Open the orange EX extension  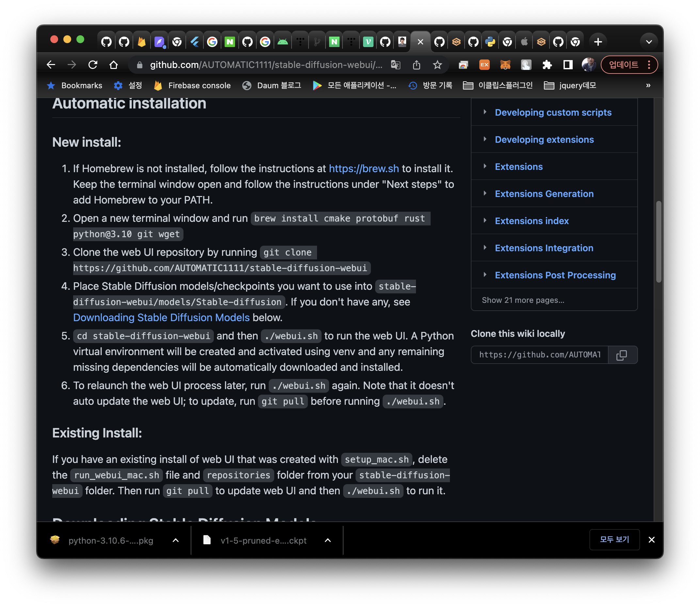pyautogui.click(x=485, y=64)
